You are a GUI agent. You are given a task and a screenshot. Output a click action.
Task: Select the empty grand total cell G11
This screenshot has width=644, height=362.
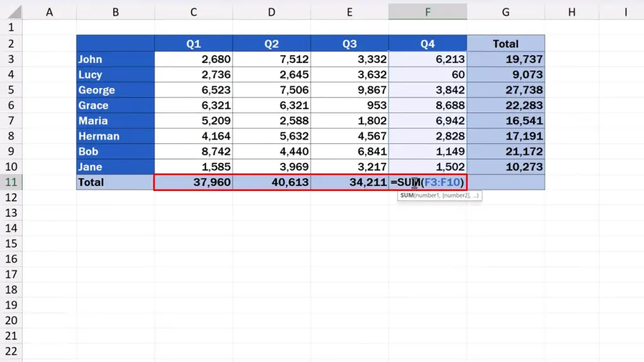click(x=506, y=182)
